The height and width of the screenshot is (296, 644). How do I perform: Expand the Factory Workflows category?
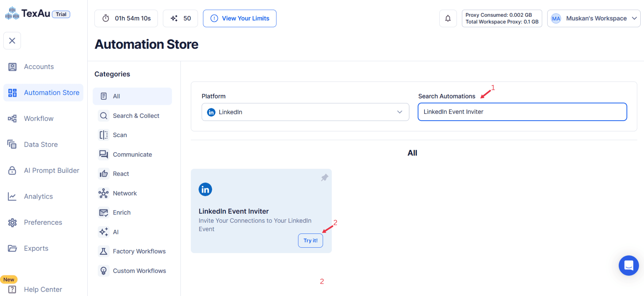(x=139, y=251)
